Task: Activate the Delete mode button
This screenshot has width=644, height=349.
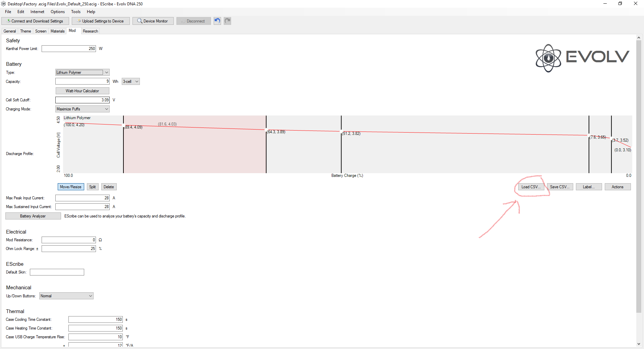Action: [x=109, y=187]
